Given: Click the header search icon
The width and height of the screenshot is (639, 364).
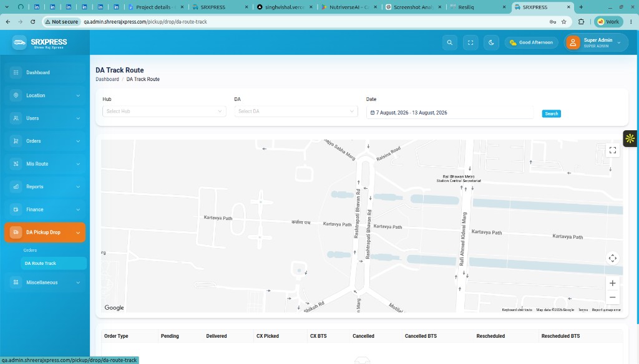Looking at the screenshot, I should 449,42.
